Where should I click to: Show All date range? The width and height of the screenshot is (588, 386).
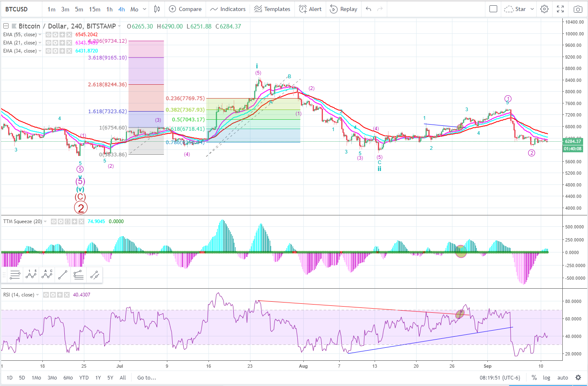coord(123,377)
